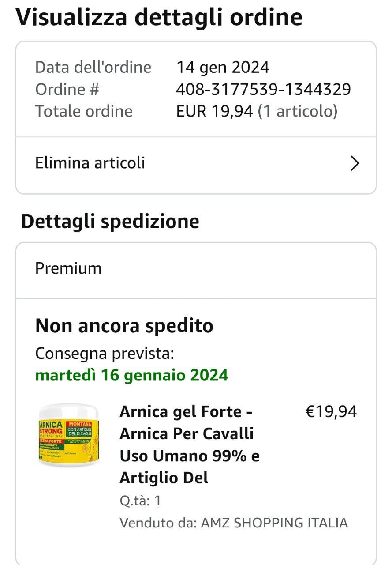Tap the €19,94 item price
This screenshot has height=565, width=392.
[331, 412]
